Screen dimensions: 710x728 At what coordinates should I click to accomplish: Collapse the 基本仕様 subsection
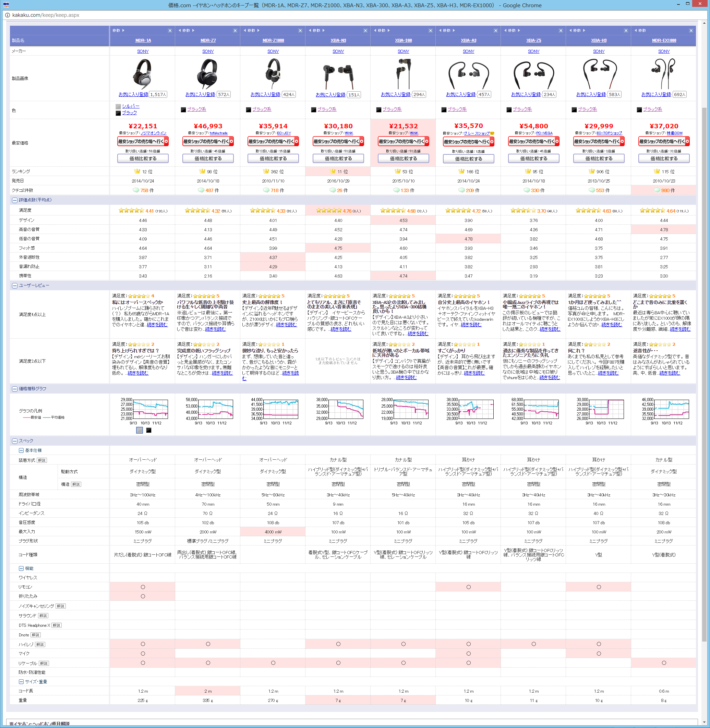coord(21,451)
